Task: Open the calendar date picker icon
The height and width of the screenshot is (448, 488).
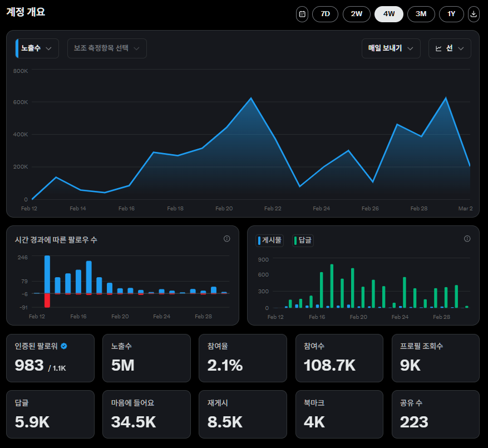Action: (302, 14)
